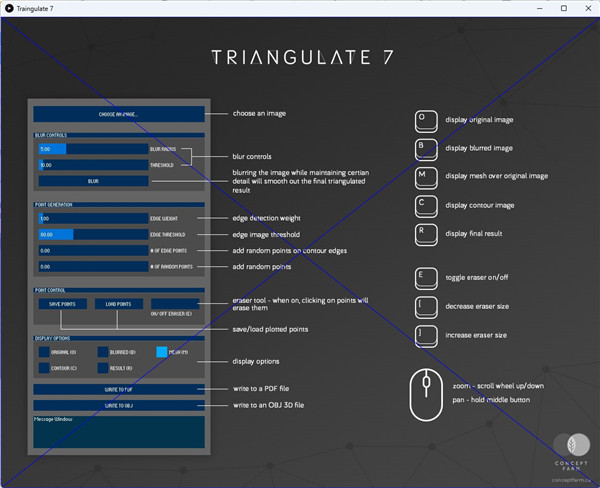Minimize the Traingulate 7 window
The height and width of the screenshot is (488, 600).
[x=540, y=8]
